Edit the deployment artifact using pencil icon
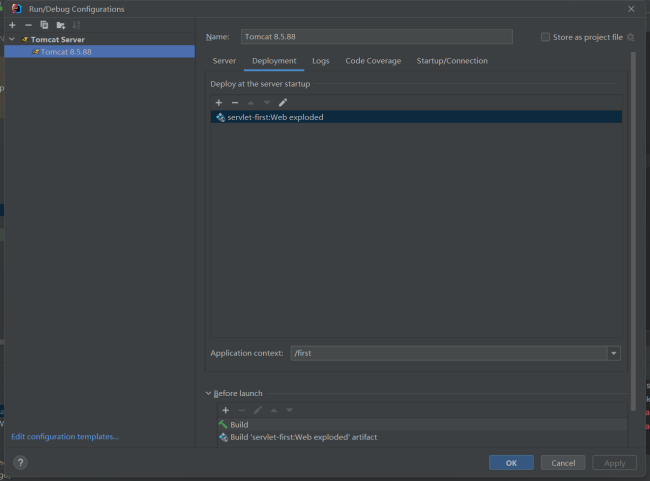The width and height of the screenshot is (650, 481). pyautogui.click(x=283, y=102)
